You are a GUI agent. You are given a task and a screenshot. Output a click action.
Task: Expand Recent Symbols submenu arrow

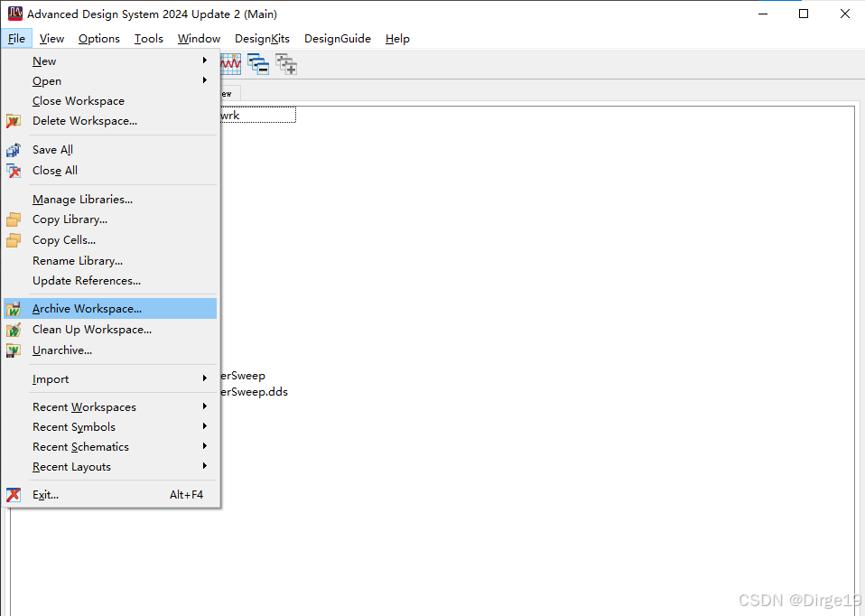205,426
